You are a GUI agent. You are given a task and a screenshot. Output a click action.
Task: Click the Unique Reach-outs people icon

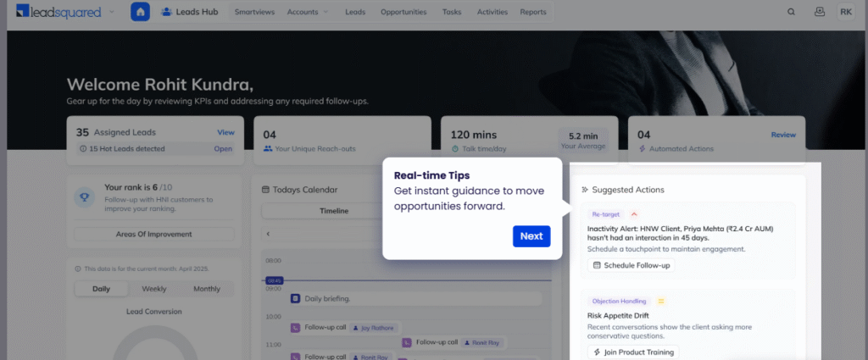tap(268, 149)
